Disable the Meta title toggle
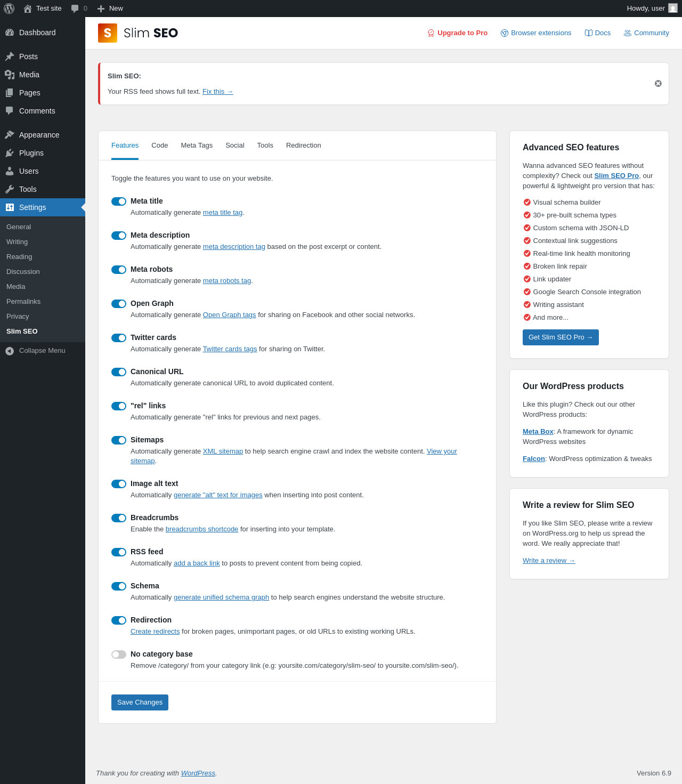The image size is (682, 784). click(119, 201)
